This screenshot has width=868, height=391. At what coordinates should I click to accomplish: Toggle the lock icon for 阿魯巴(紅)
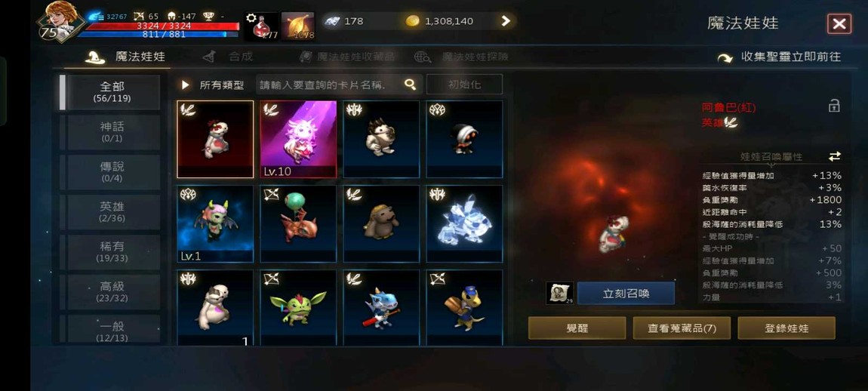tap(834, 106)
